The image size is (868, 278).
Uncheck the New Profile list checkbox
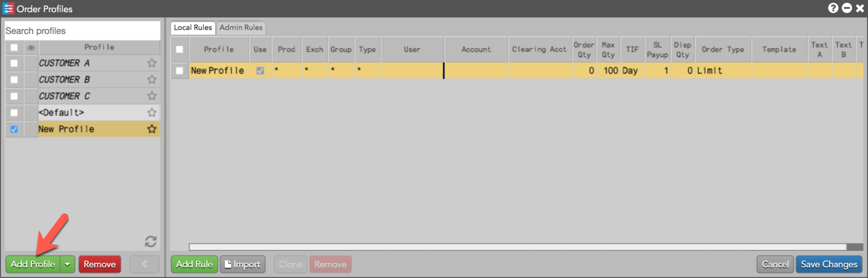click(14, 129)
